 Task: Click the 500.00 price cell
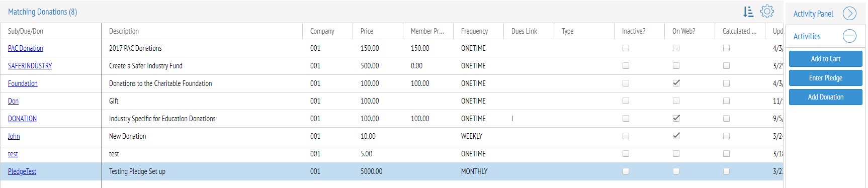pyautogui.click(x=378, y=66)
